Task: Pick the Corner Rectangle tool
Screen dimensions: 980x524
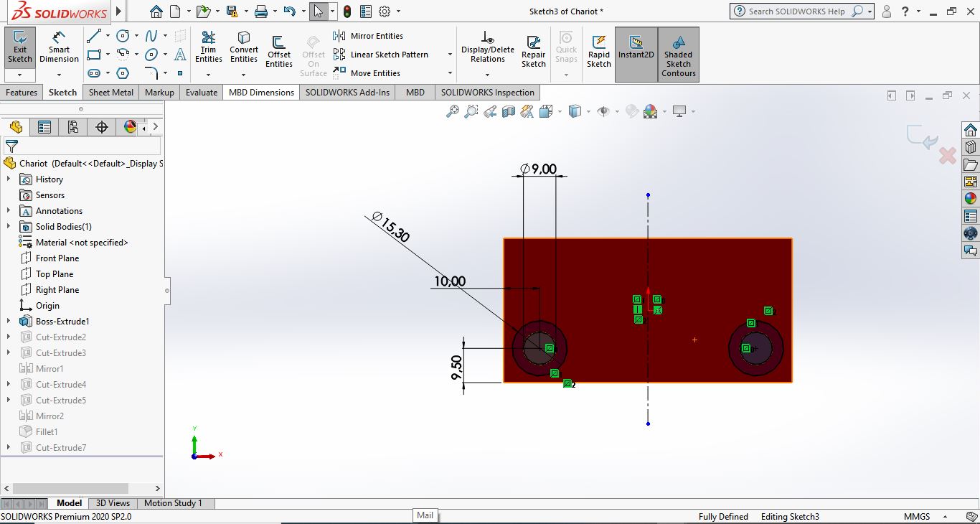Action: point(93,55)
